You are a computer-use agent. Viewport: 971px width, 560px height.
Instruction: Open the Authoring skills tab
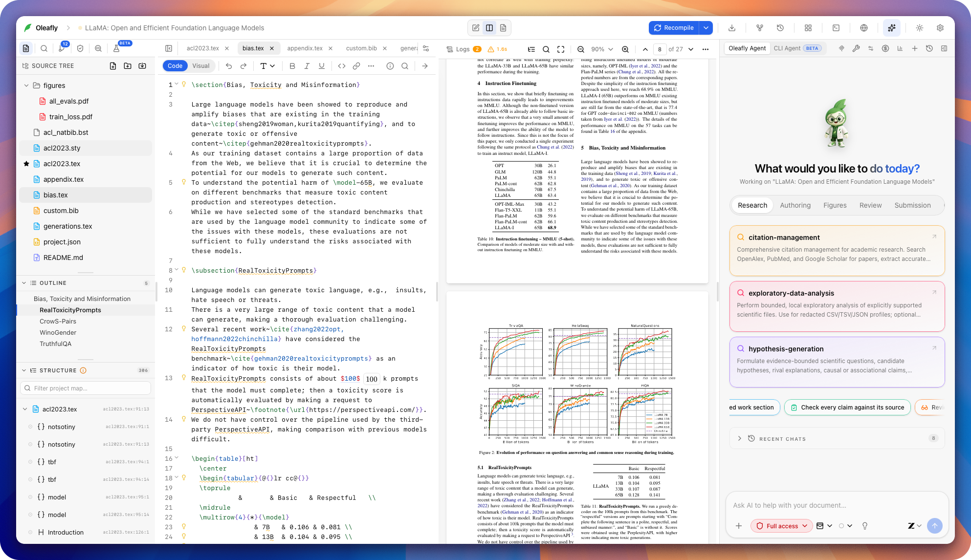795,205
